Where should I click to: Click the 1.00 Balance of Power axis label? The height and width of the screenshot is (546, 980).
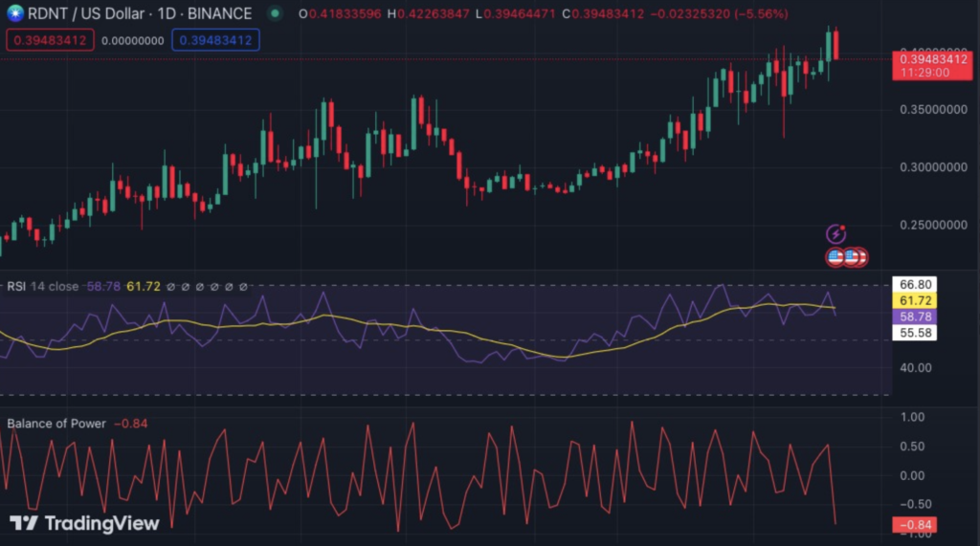pyautogui.click(x=912, y=417)
